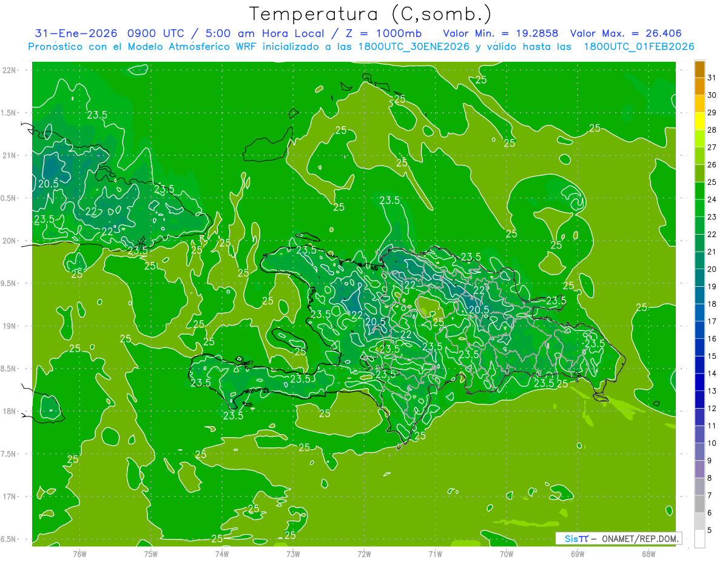The width and height of the screenshot is (728, 562).
Task: Pick the color bar segment between 25 and 26
Action: click(x=699, y=173)
